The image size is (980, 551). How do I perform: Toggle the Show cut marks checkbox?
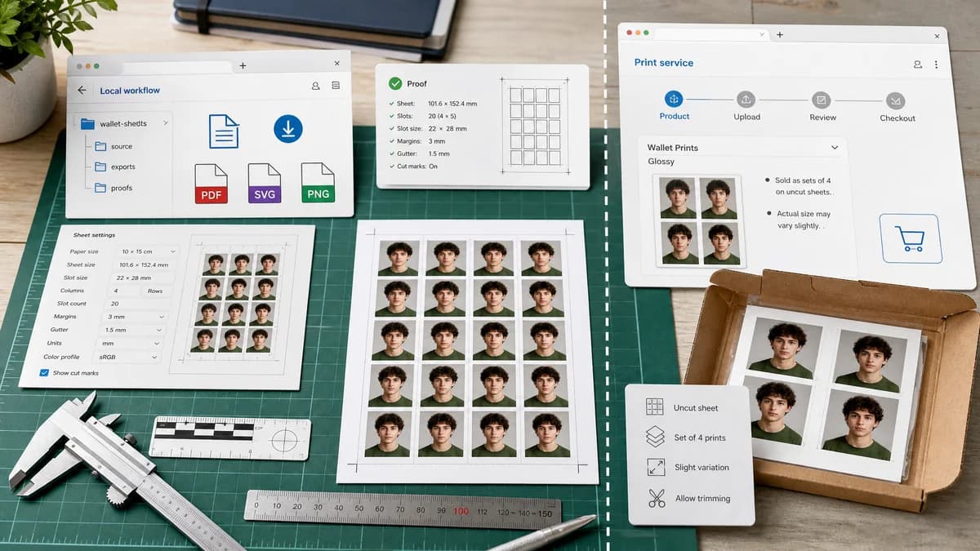point(44,373)
